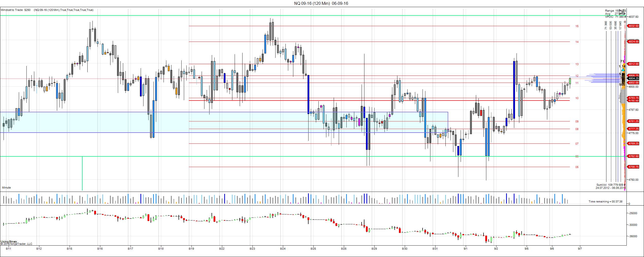Click the 'Minute' label in the price panel
The image size is (644, 257).
[6, 188]
